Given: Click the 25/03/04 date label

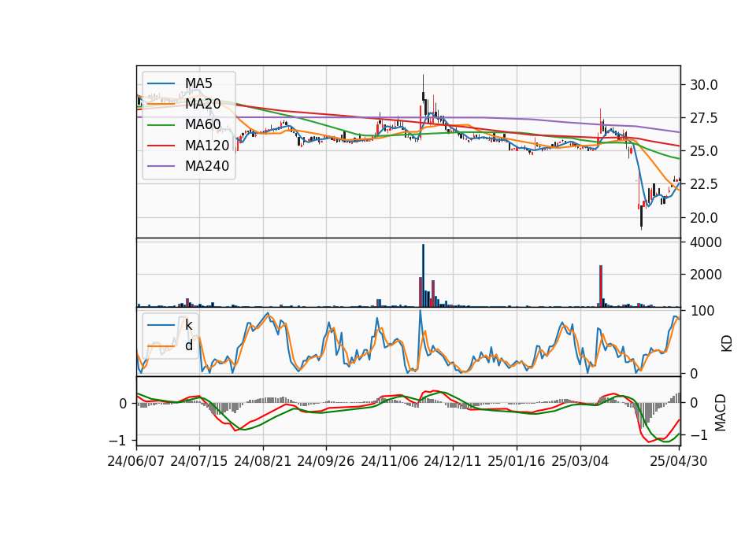Looking at the screenshot, I should point(580,461).
